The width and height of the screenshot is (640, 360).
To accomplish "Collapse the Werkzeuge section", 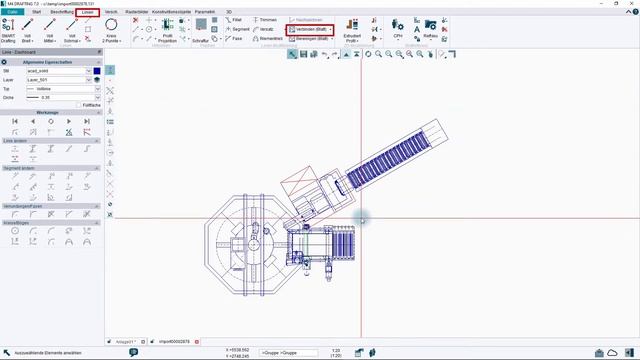I will (98, 112).
